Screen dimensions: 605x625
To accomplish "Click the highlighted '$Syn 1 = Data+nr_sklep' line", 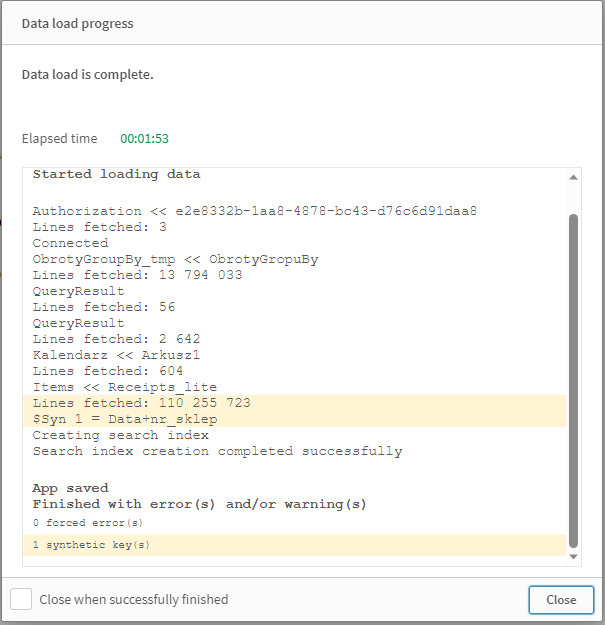I will click(124, 419).
